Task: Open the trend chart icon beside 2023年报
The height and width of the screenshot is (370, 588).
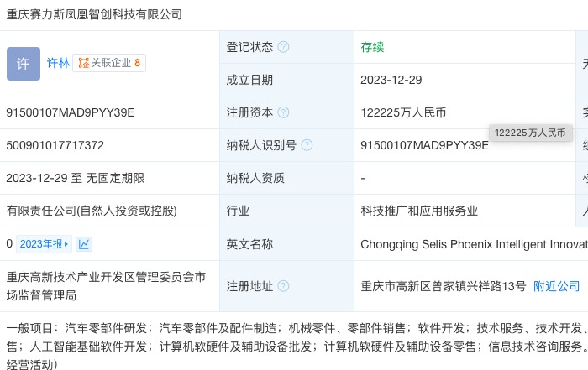Action: click(84, 244)
